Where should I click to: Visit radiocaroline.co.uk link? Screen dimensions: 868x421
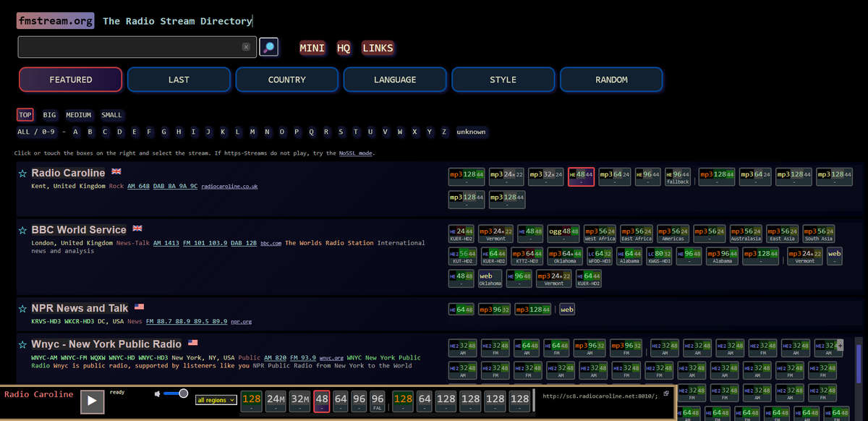[229, 186]
